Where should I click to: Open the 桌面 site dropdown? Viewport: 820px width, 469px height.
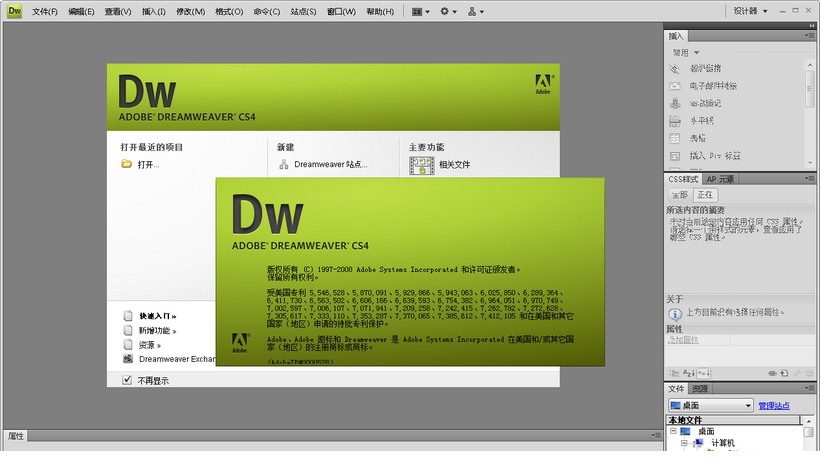click(710, 405)
